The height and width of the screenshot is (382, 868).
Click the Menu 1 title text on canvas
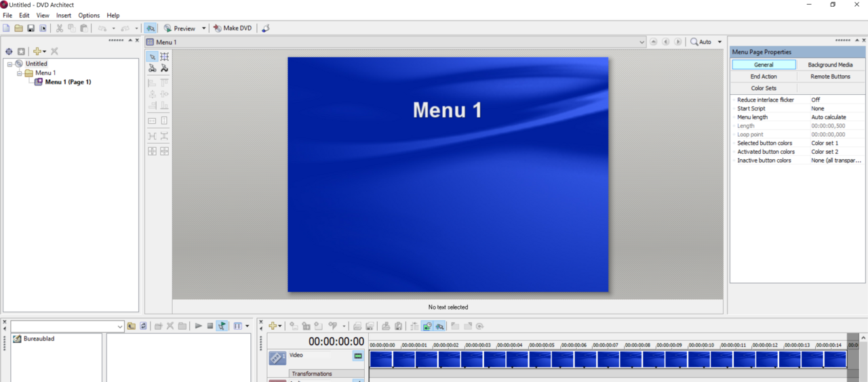coord(448,110)
